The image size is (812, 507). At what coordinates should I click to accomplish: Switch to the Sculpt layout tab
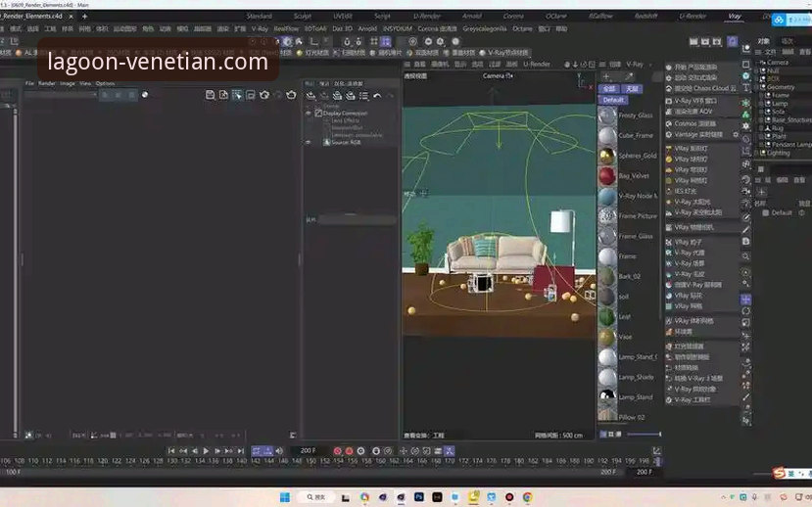[x=303, y=16]
